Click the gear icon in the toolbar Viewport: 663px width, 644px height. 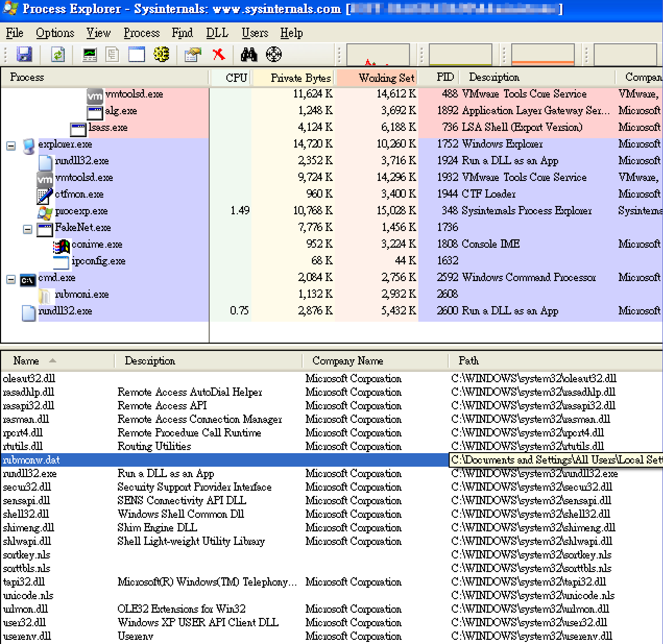tap(162, 54)
